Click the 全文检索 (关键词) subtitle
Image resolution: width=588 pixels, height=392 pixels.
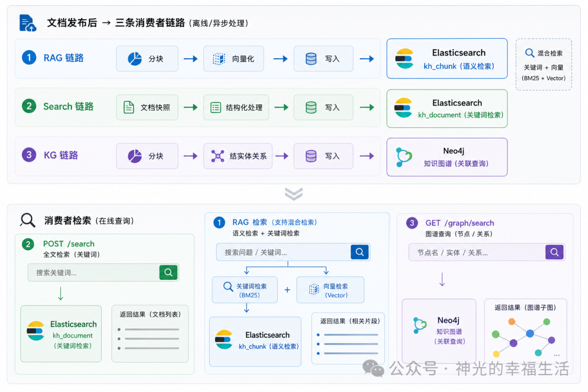(72, 255)
